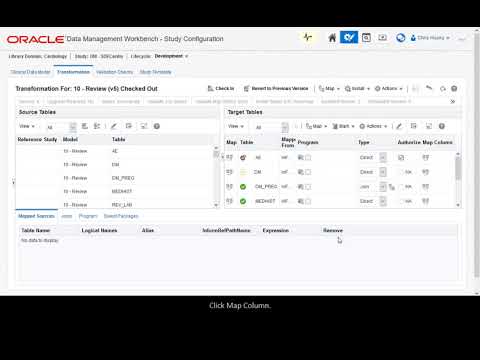The width and height of the screenshot is (480, 360).
Task: Click the monitor-style icon in top header
Action: tap(382, 37)
